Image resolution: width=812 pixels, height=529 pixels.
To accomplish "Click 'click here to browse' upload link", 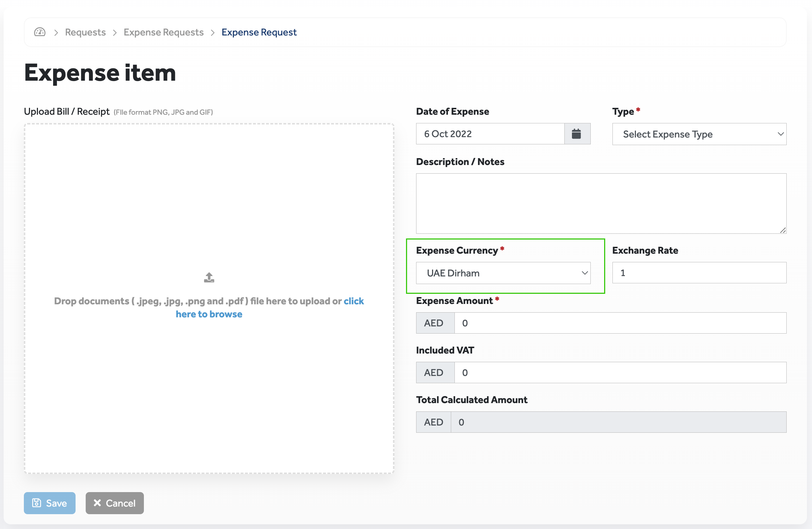I will (209, 314).
